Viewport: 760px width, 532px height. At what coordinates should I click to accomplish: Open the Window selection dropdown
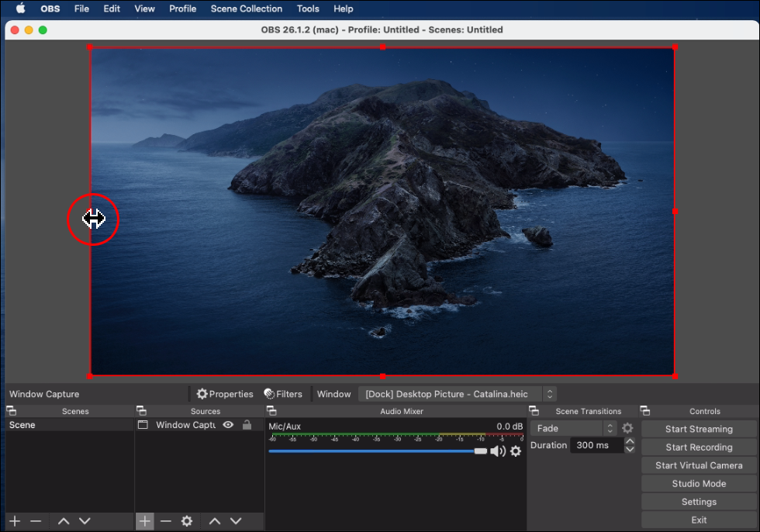[457, 394]
